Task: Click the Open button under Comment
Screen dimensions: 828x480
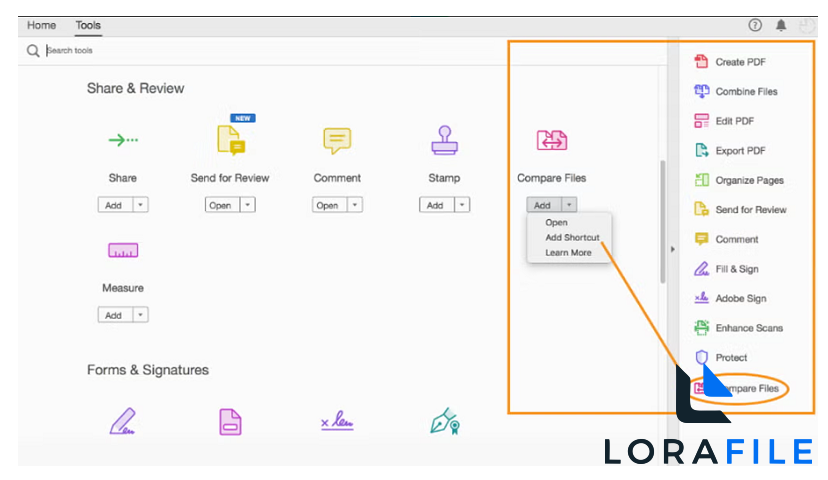Action: point(330,205)
